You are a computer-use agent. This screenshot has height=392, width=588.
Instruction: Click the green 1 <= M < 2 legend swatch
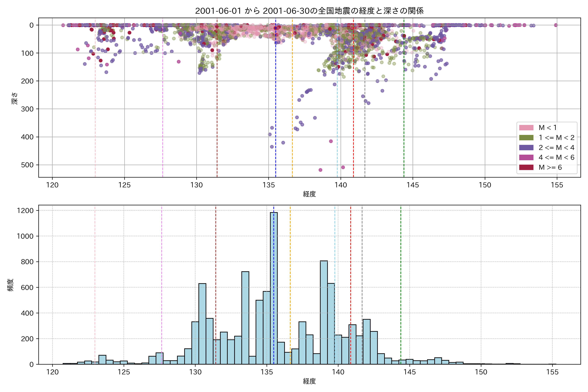pos(526,138)
